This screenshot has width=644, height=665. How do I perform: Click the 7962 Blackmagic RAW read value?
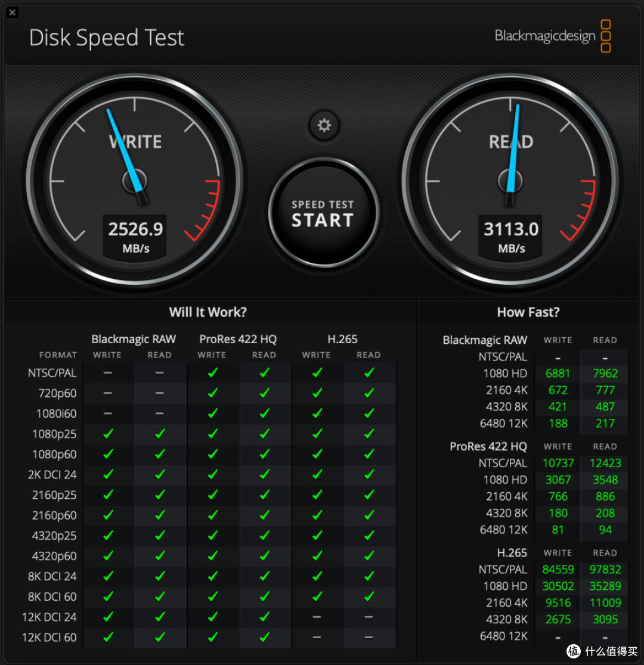605,374
